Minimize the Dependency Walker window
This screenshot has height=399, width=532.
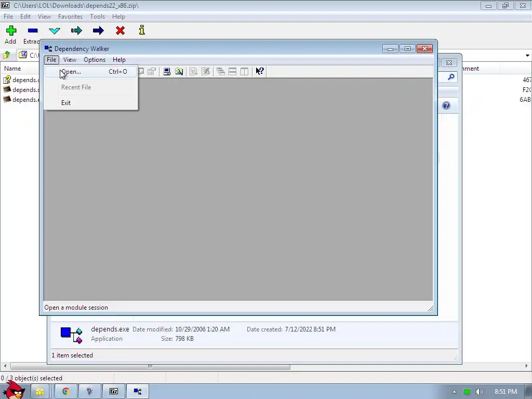[x=391, y=49]
